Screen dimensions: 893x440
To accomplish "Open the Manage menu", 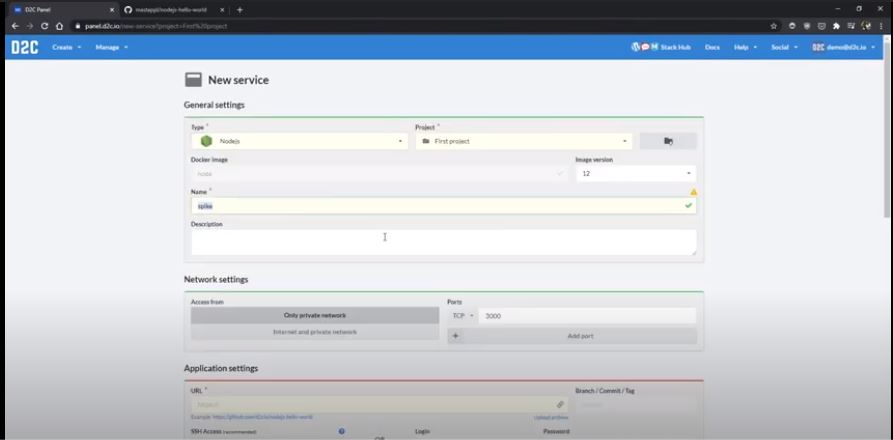I will 112,47.
